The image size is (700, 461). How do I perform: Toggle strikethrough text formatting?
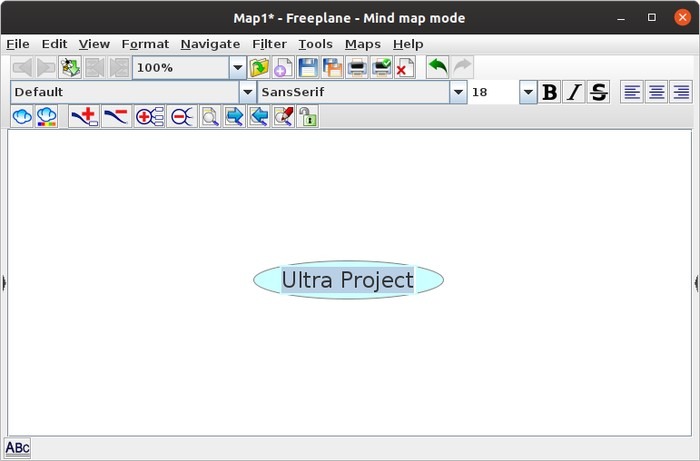[599, 92]
